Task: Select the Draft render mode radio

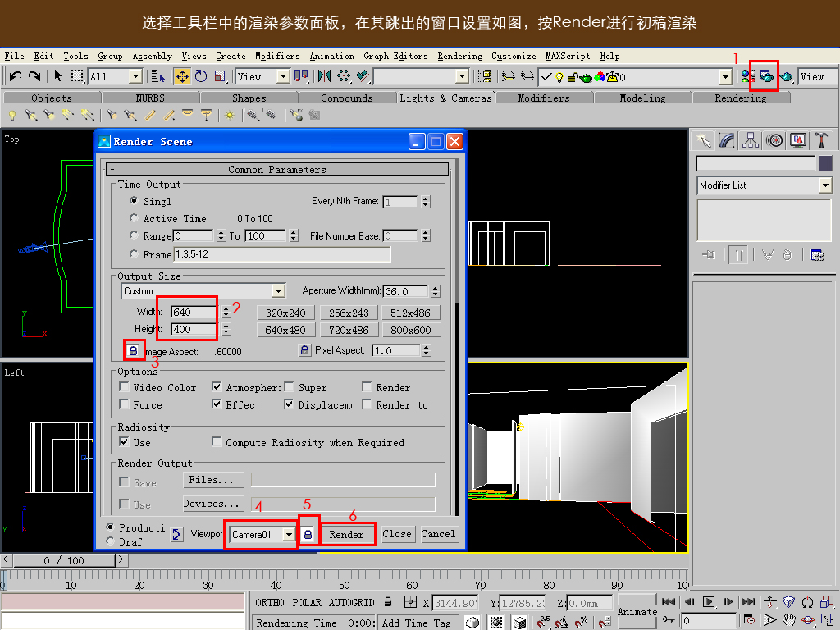Action: 111,541
